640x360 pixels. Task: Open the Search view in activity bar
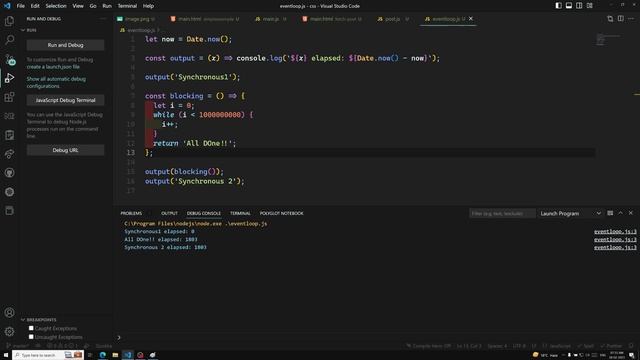click(9, 40)
